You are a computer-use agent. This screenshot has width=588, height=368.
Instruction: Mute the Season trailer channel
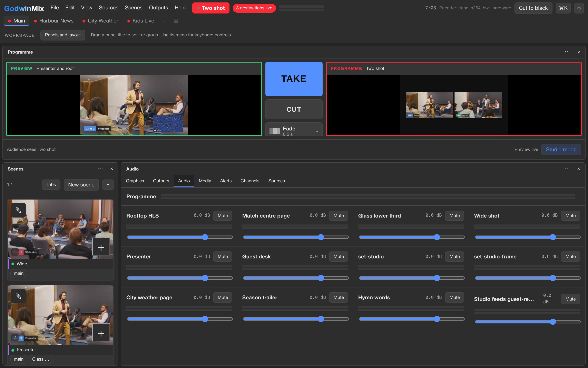(x=339, y=297)
